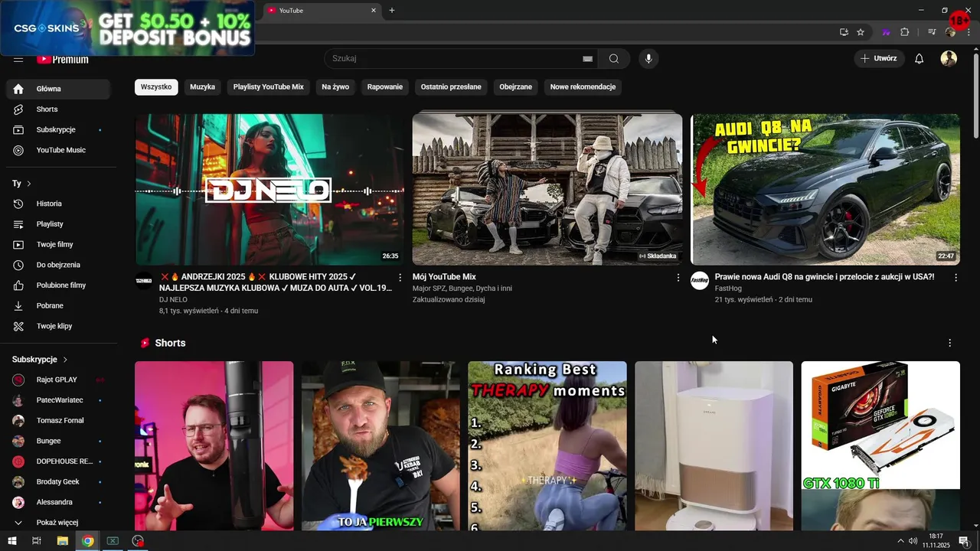980x551 pixels.
Task: Open the browser extensions puzzle icon
Action: point(905,32)
